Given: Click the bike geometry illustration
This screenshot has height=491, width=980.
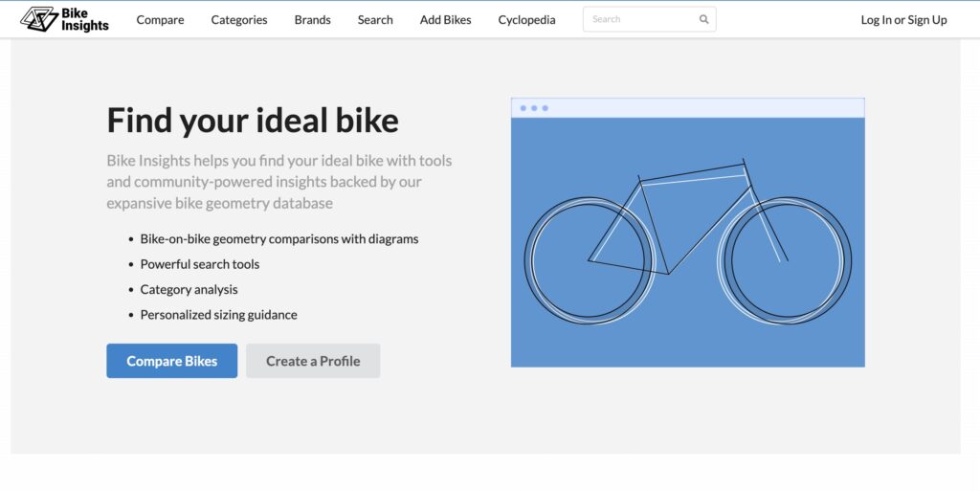Looking at the screenshot, I should pyautogui.click(x=687, y=233).
